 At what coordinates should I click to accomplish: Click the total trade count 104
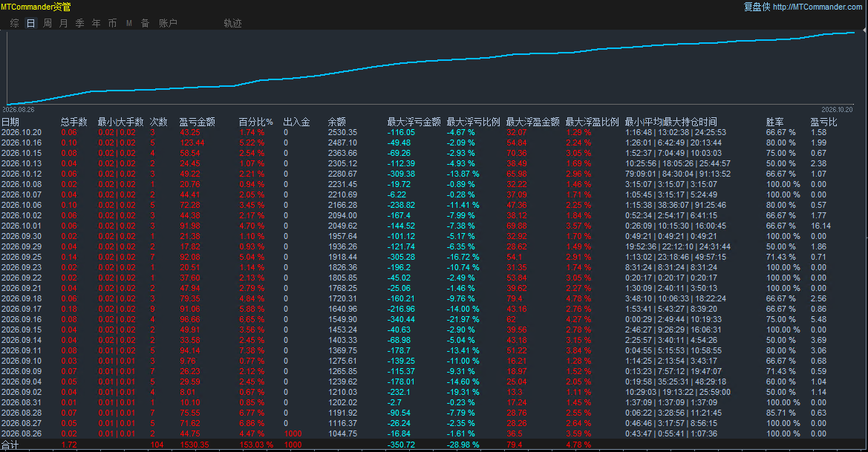click(x=157, y=445)
